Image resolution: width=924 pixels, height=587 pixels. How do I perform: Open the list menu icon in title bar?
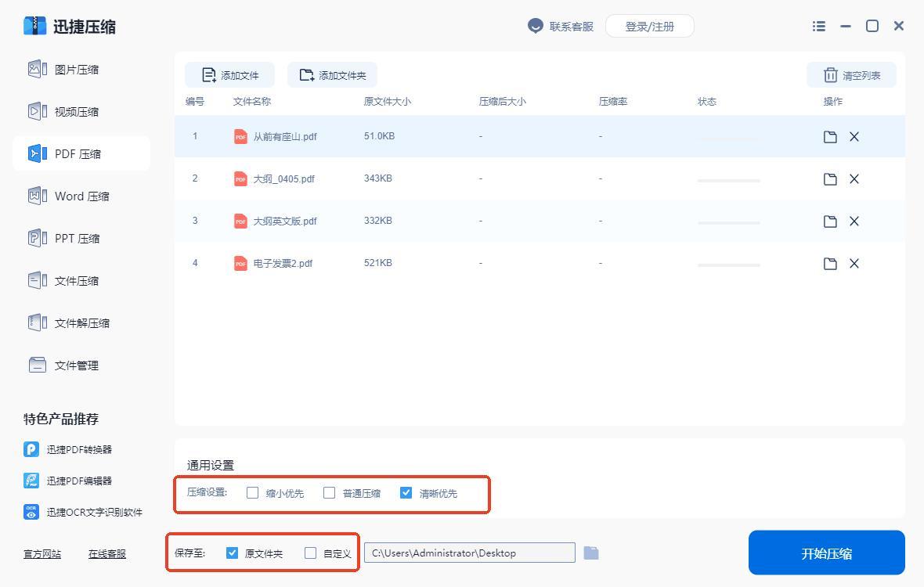pos(818,26)
